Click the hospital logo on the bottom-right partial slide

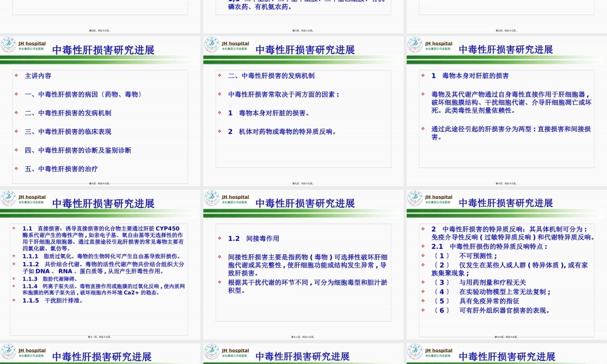pos(415,353)
